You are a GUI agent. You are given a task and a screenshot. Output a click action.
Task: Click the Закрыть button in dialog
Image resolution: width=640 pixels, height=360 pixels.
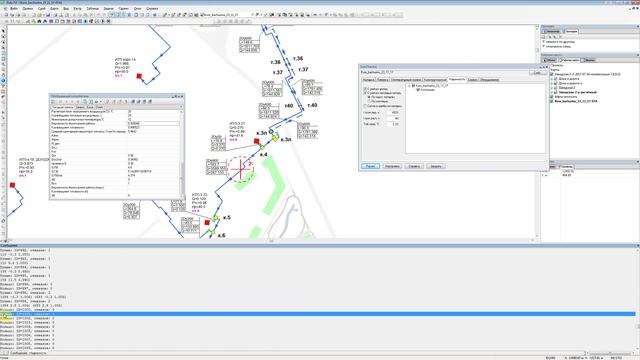436,166
